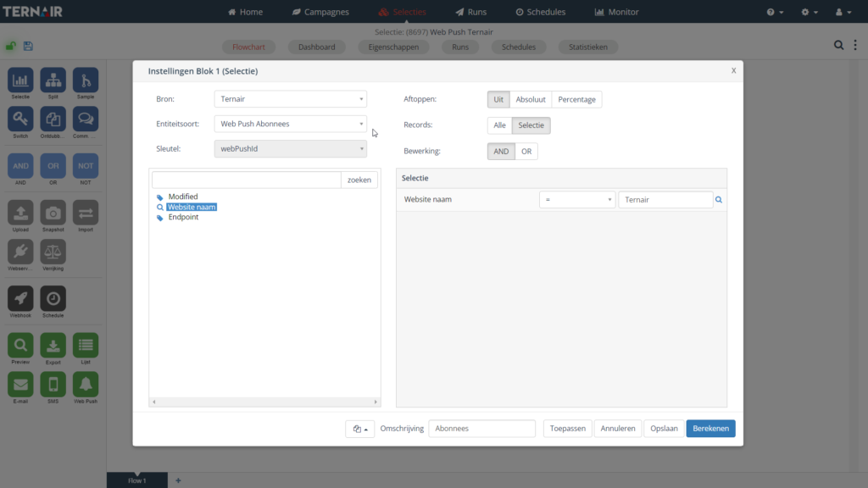This screenshot has height=488, width=868.
Task: Select the Web Push bell icon
Action: 86,385
